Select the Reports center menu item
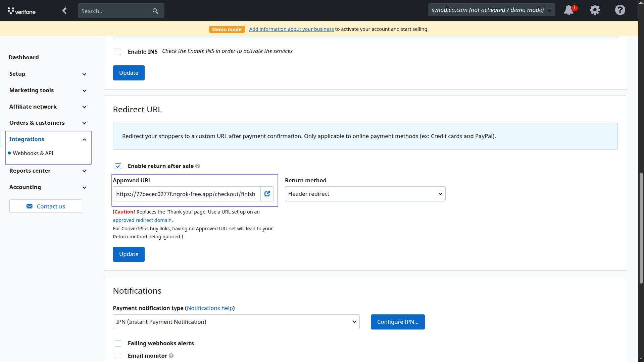Viewport: 644px width, 362px height. [x=30, y=171]
